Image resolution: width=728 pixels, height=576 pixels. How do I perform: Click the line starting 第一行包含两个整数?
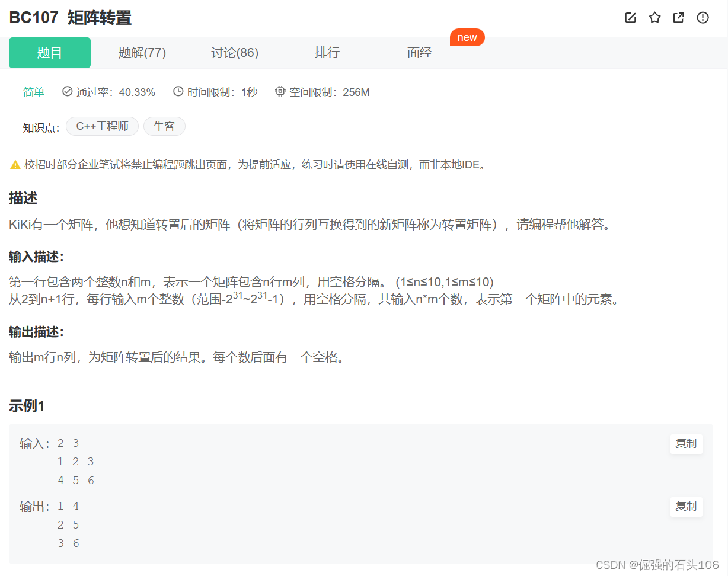click(x=251, y=281)
